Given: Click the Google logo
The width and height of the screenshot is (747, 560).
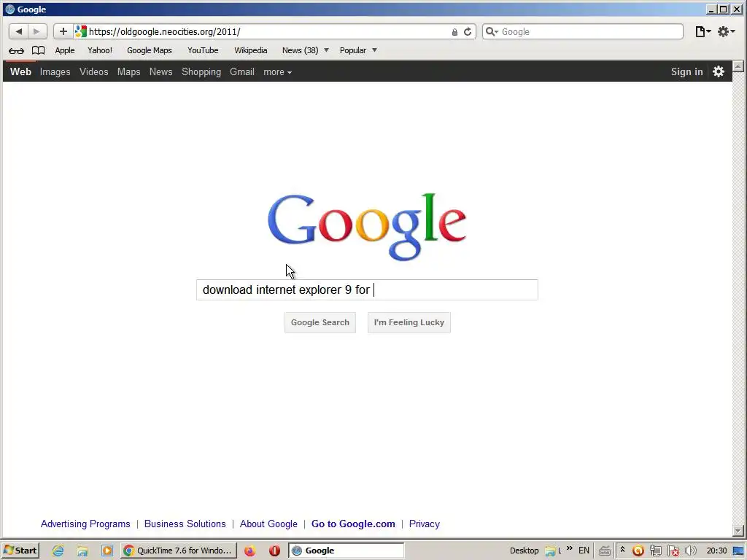Looking at the screenshot, I should (367, 227).
